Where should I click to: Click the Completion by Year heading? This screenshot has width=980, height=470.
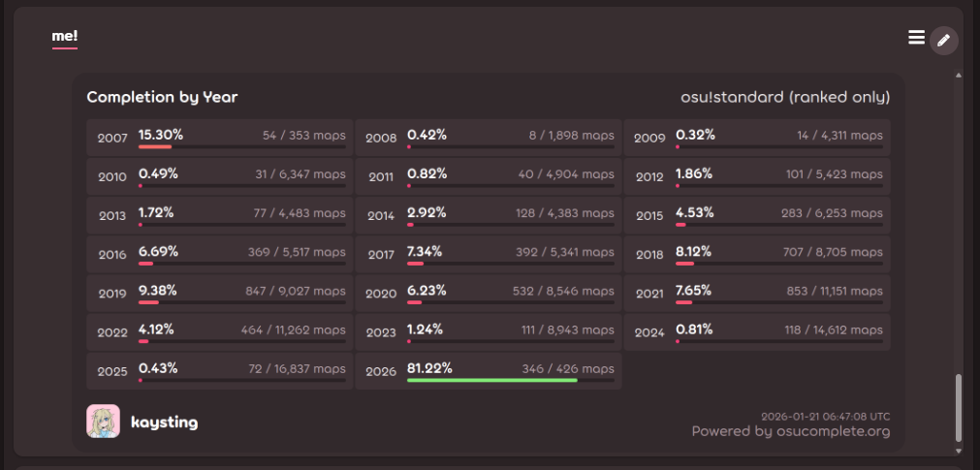click(162, 97)
